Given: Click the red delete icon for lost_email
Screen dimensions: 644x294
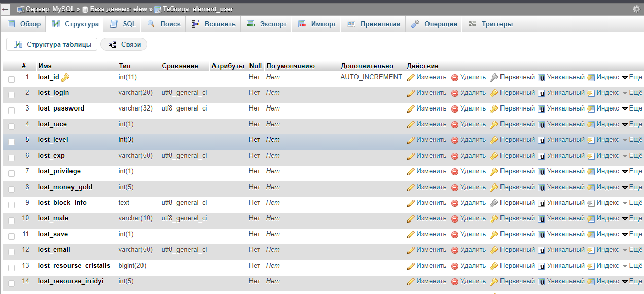Looking at the screenshot, I should pyautogui.click(x=455, y=250).
